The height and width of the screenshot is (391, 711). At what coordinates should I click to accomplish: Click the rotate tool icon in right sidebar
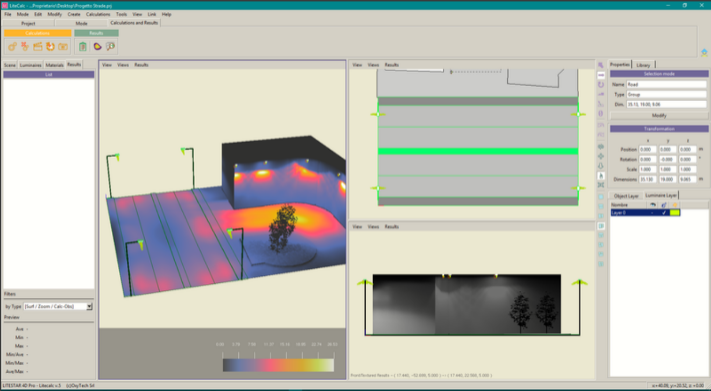(x=601, y=85)
